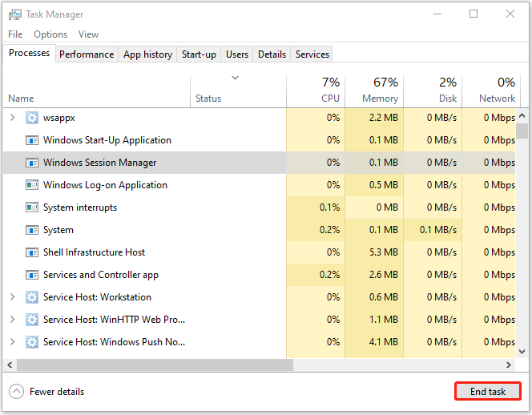Expand Service Host: Windows Push No... group
This screenshot has height=415, width=532.
(13, 342)
